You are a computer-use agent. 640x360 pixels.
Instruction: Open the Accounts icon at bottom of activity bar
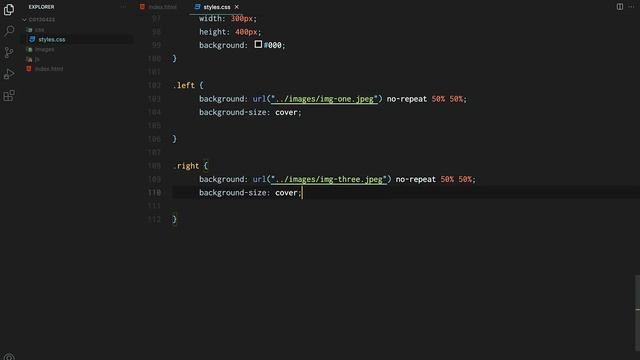pyautogui.click(x=9, y=357)
